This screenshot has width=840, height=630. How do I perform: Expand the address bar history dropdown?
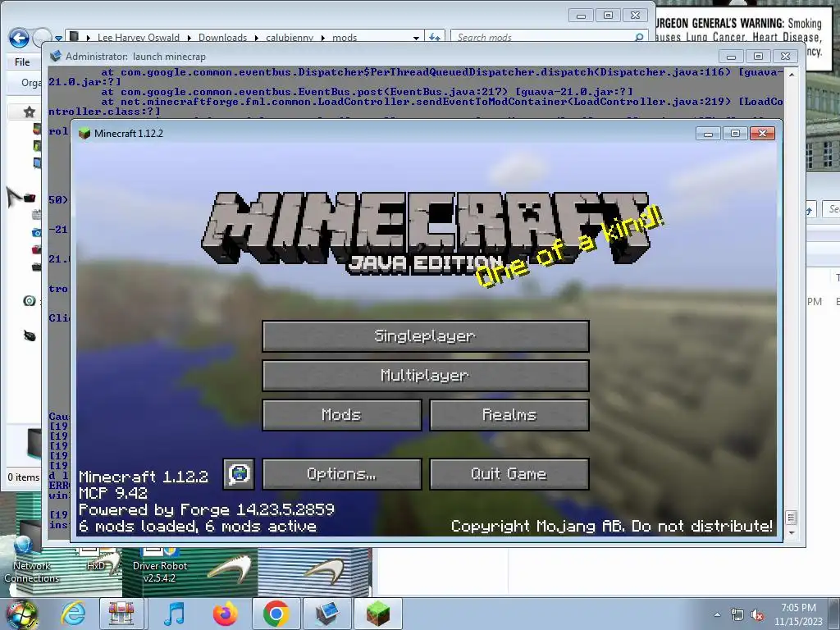pos(416,38)
